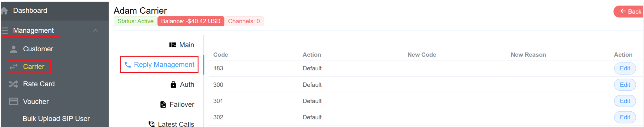Edit the reply for code 301
Viewport: 644px width, 127px height.
[625, 101]
